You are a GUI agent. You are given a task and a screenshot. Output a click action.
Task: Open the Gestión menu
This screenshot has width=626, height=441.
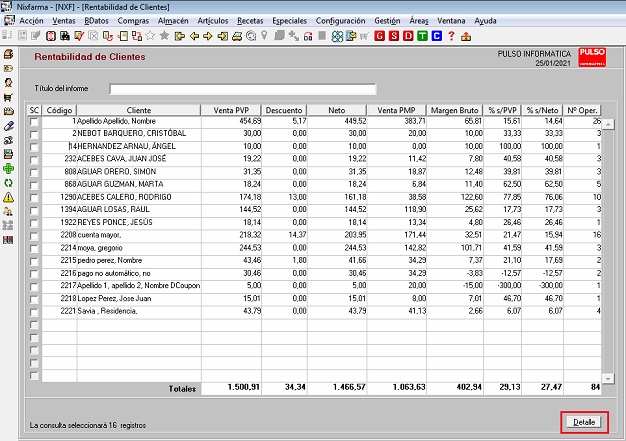point(387,21)
